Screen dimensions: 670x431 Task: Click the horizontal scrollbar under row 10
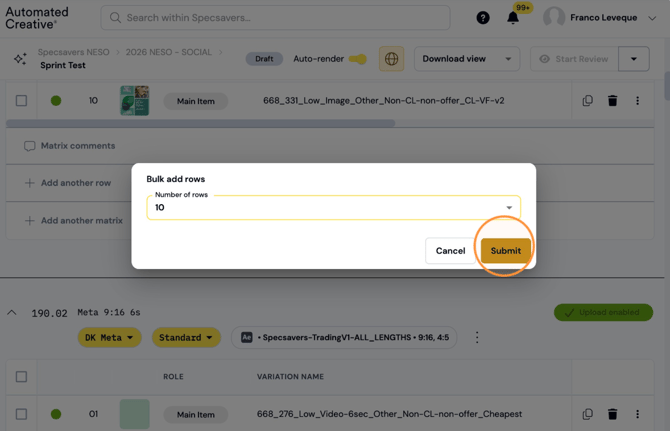tap(200, 123)
